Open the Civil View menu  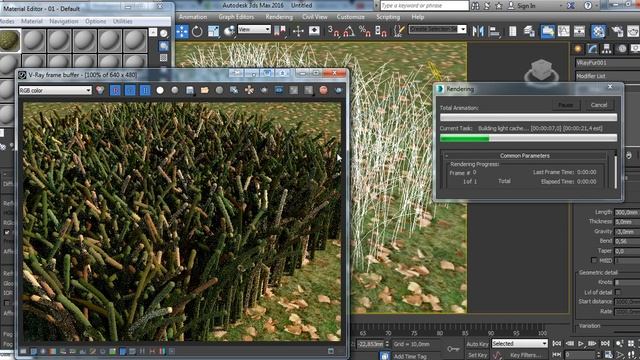pyautogui.click(x=315, y=17)
